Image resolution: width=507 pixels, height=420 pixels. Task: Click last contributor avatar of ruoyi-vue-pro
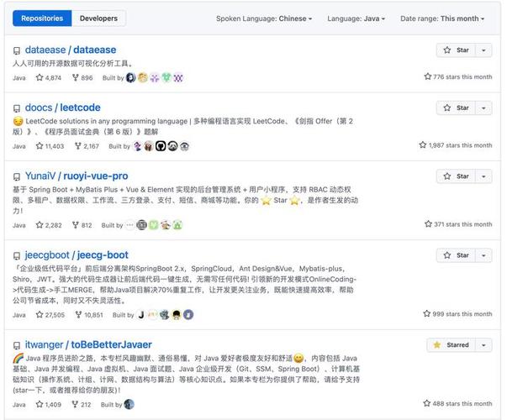coord(177,225)
